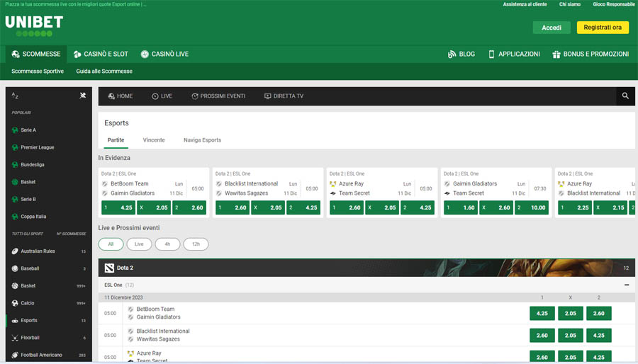Open the Gioco Responsabile link
638x364 pixels.
pos(614,4)
